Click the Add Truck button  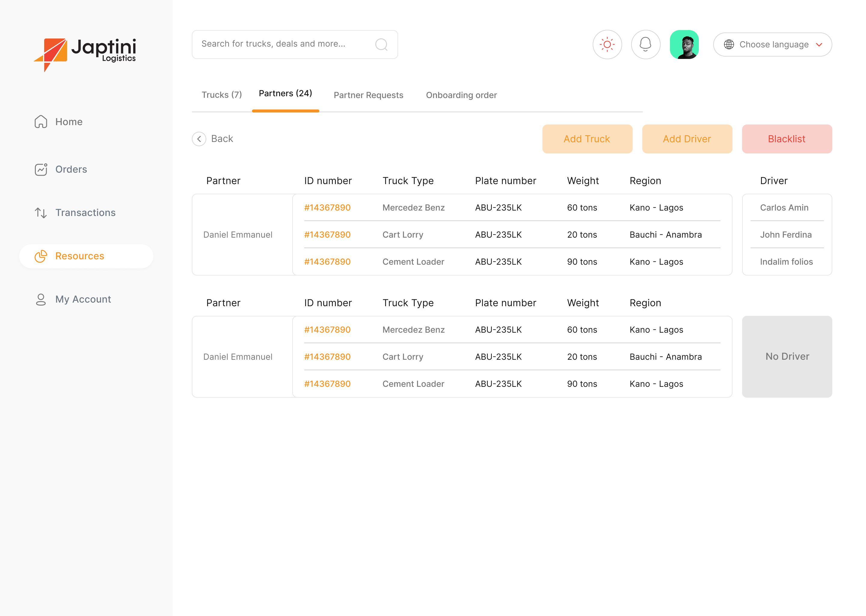[587, 139]
